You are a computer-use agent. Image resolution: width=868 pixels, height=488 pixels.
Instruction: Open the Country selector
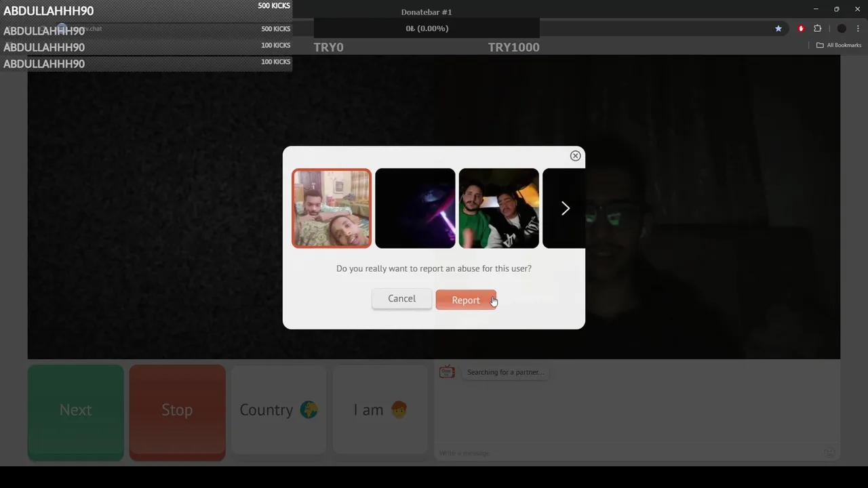[x=279, y=410]
